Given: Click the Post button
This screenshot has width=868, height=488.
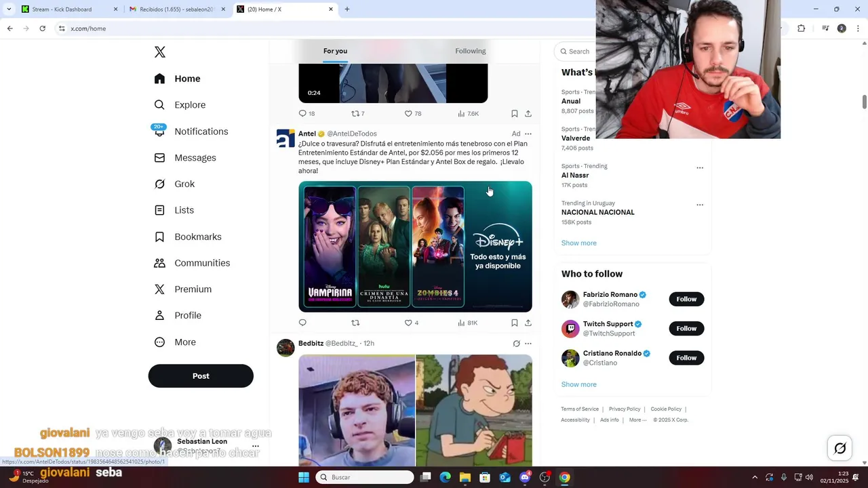Looking at the screenshot, I should [x=201, y=376].
